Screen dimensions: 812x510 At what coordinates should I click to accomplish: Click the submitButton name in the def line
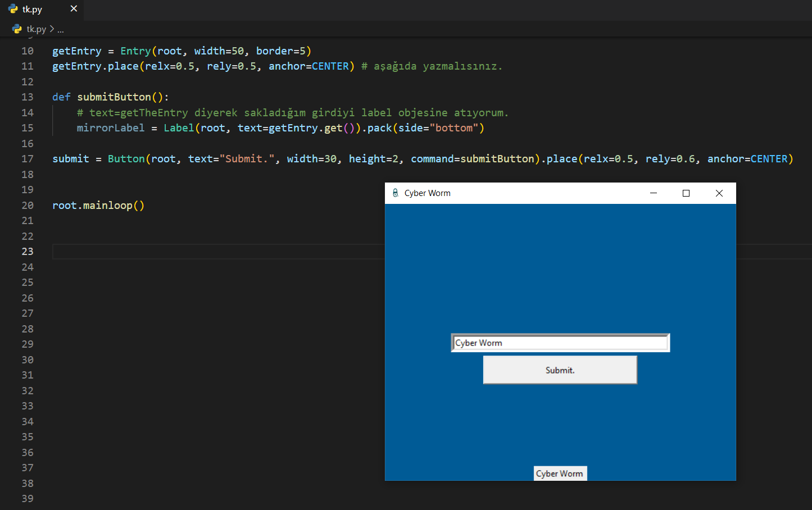[x=114, y=97]
